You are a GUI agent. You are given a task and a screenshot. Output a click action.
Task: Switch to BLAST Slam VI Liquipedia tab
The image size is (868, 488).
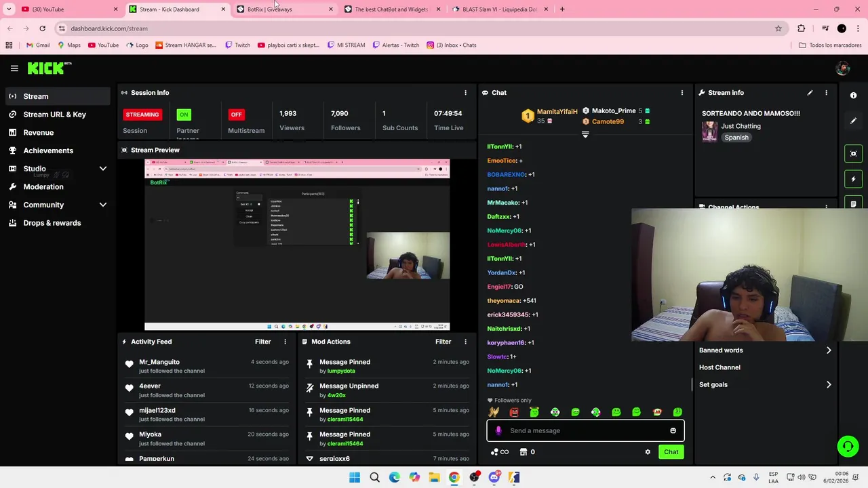pos(500,9)
